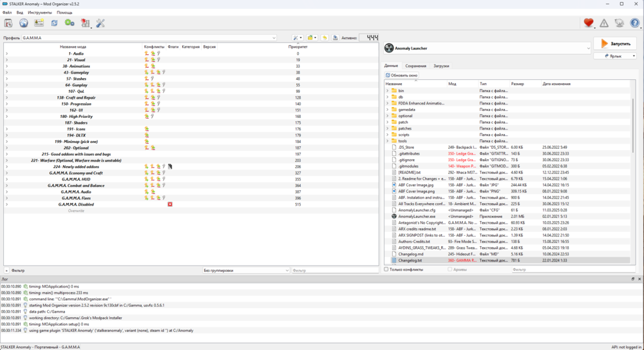Open the profiles card icon

point(39,23)
